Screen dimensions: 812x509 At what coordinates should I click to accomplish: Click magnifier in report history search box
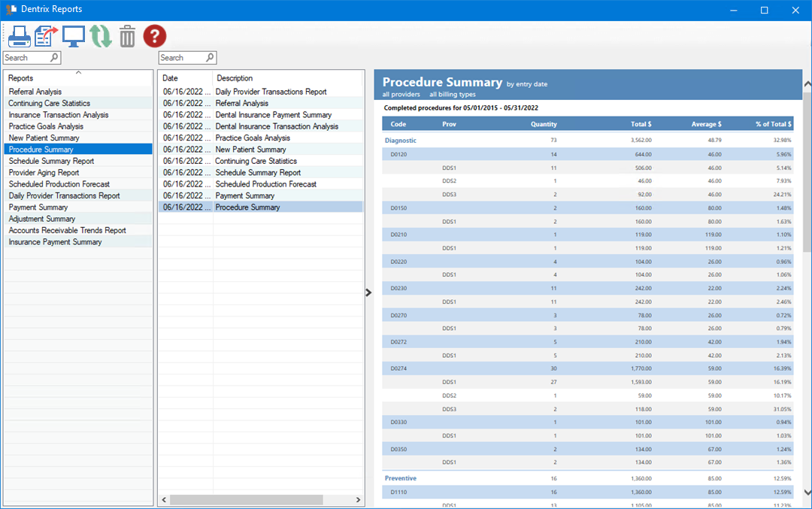pos(210,58)
